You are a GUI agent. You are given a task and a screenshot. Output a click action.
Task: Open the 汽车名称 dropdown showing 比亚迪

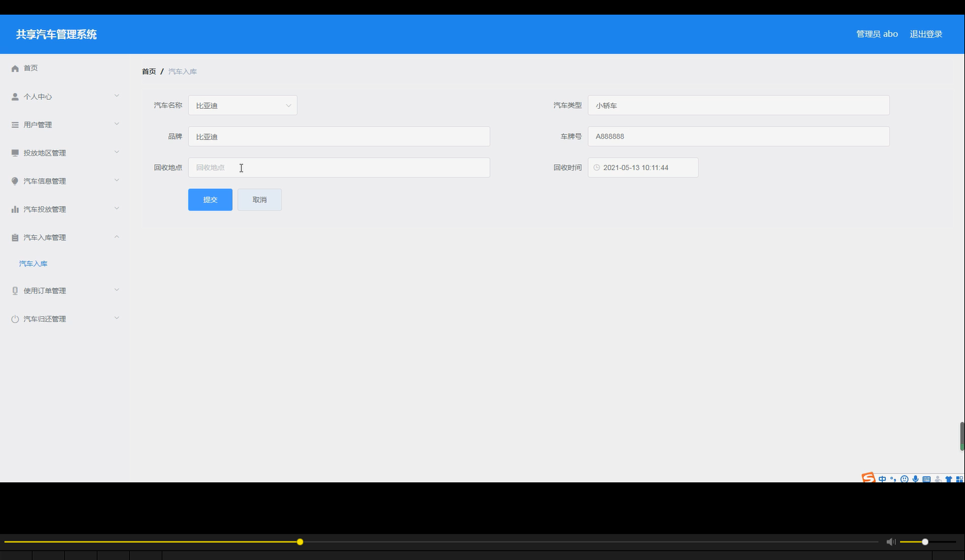click(243, 105)
